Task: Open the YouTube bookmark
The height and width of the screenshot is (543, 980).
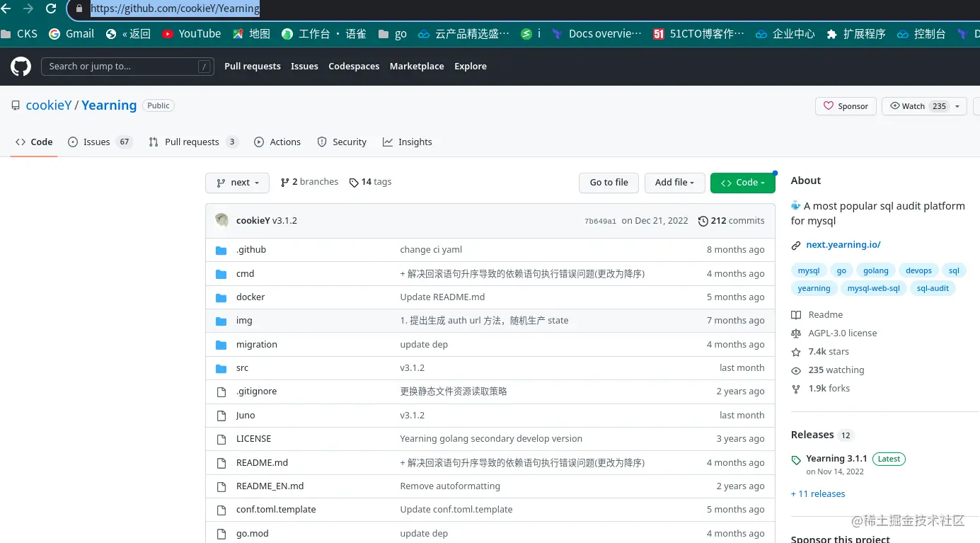Action: click(x=191, y=33)
